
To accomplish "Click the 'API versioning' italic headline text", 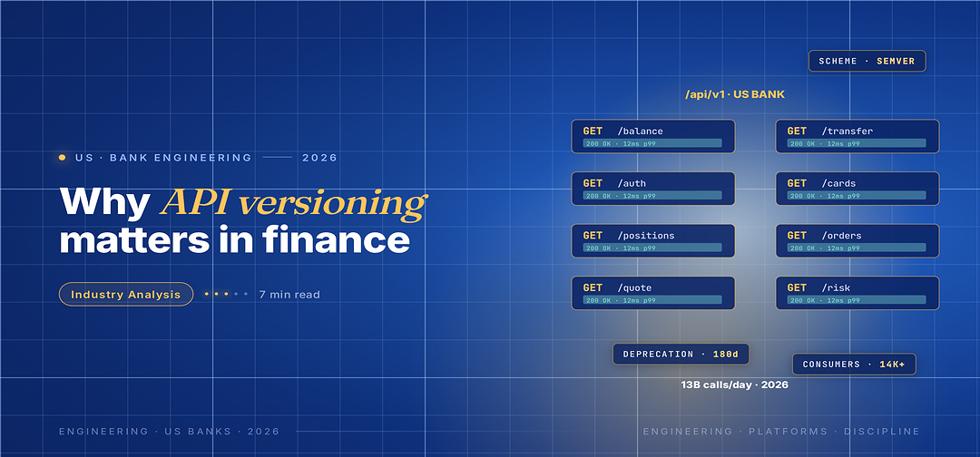I will [293, 203].
